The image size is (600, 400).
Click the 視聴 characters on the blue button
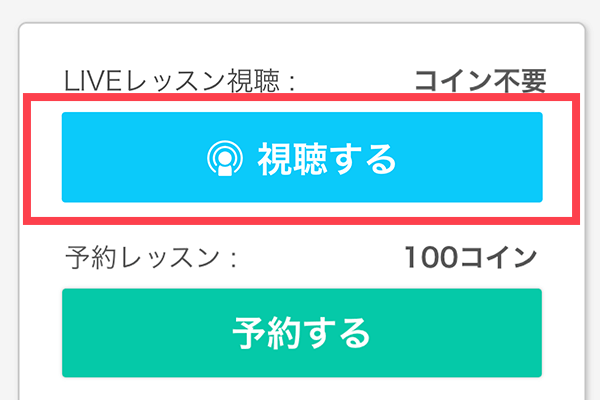click(x=293, y=159)
